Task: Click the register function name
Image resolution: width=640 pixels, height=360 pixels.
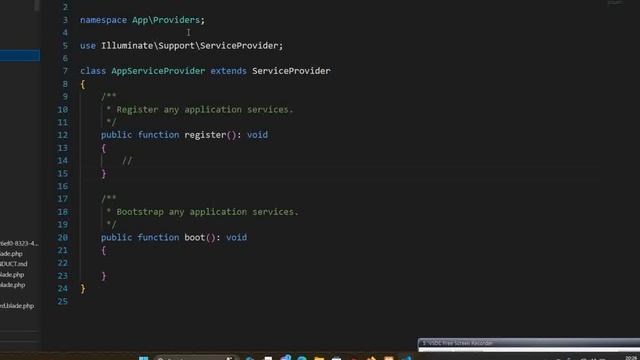Action: [x=205, y=135]
